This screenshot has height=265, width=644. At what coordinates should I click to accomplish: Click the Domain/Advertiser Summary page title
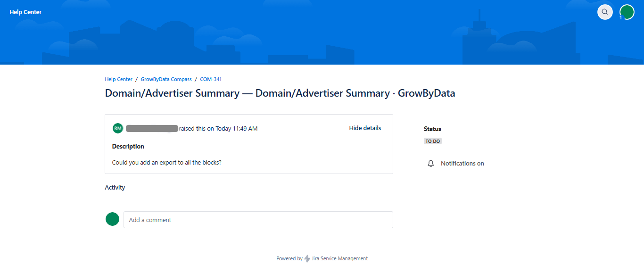click(280, 93)
